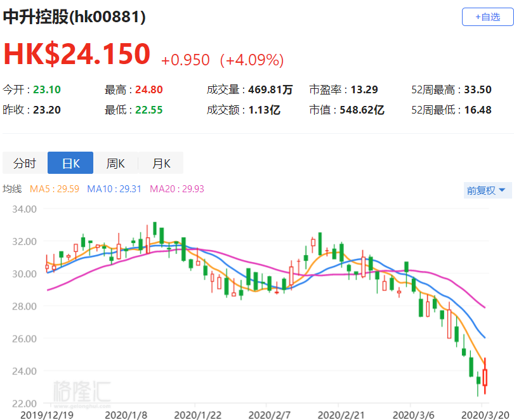Expand the 前复权 dropdown
This screenshot has width=514, height=420.
point(486,190)
